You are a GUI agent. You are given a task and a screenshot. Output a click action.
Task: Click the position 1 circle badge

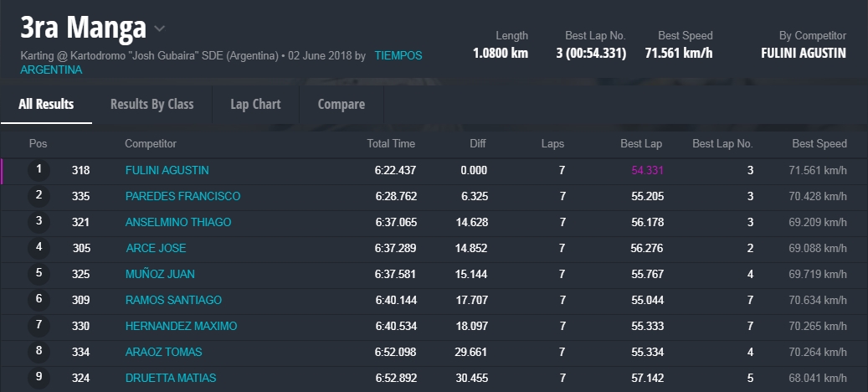[39, 170]
